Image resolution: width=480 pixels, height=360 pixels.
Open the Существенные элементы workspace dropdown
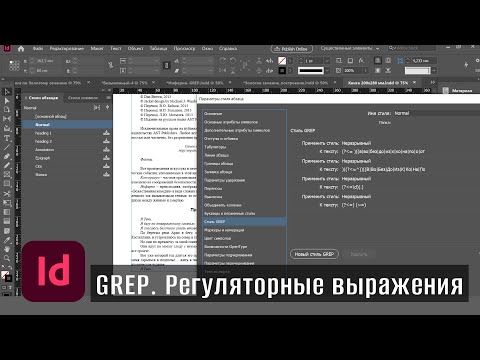[350, 49]
